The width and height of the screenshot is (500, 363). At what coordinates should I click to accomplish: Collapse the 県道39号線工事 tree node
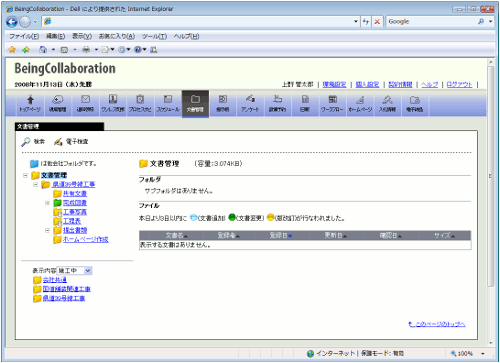click(x=35, y=184)
